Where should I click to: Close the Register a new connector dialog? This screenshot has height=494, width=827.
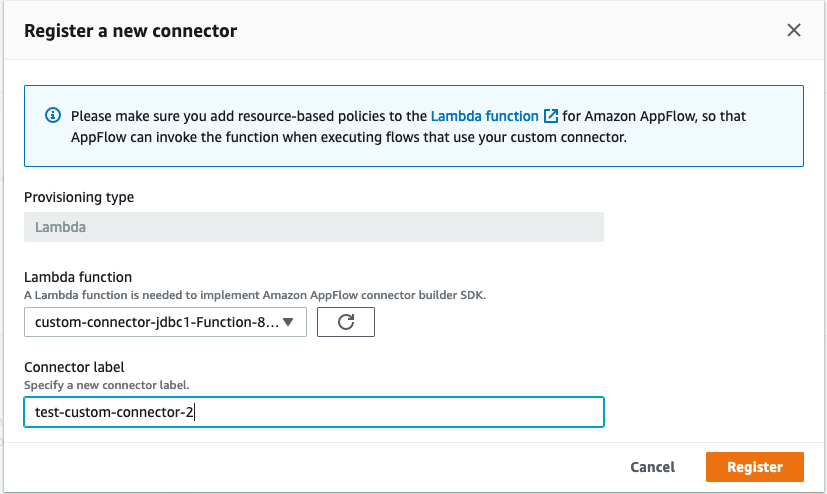794,30
